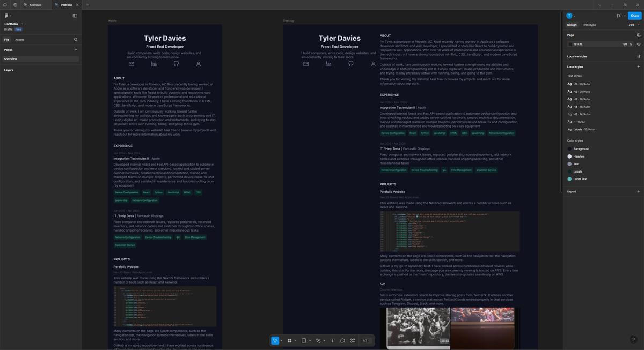644x350 pixels.
Task: Go to Figma home icon
Action: pos(5,5)
